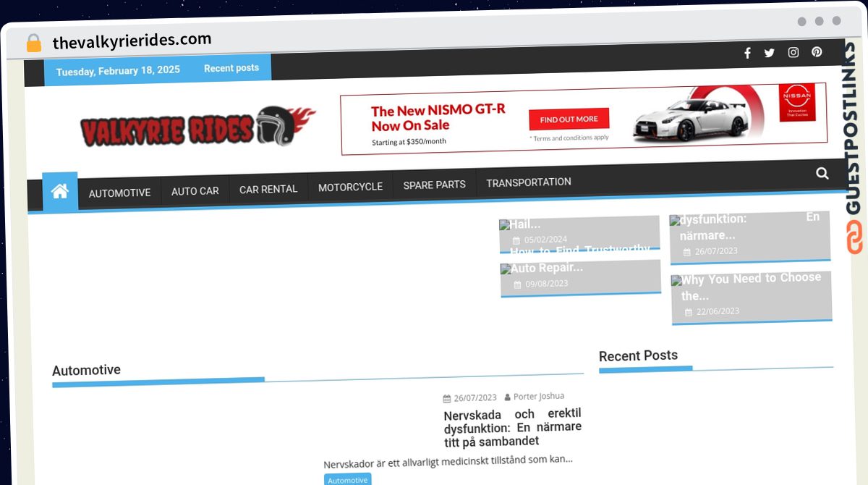
Task: Open the Motorcycle menu item
Action: (x=350, y=187)
